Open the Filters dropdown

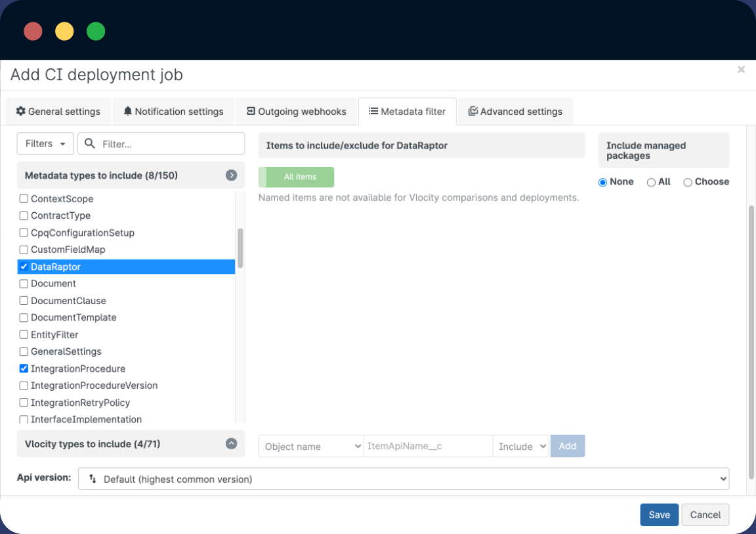[45, 143]
